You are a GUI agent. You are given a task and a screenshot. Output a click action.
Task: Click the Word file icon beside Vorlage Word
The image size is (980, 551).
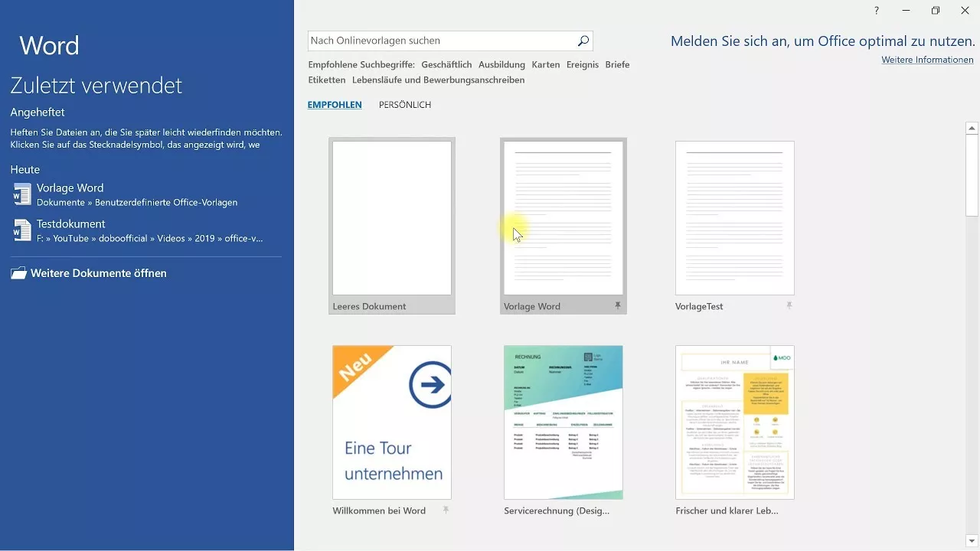tap(20, 194)
